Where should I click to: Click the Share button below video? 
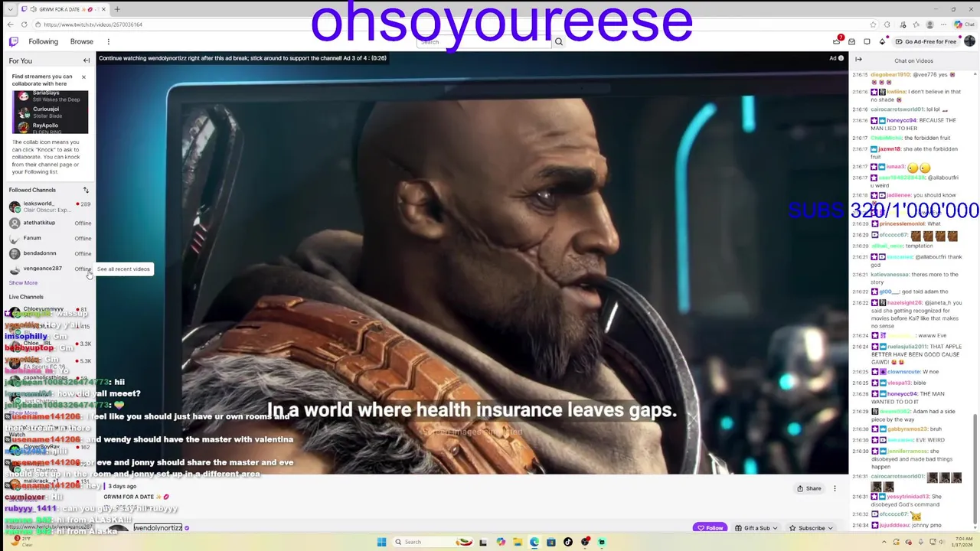click(x=808, y=488)
